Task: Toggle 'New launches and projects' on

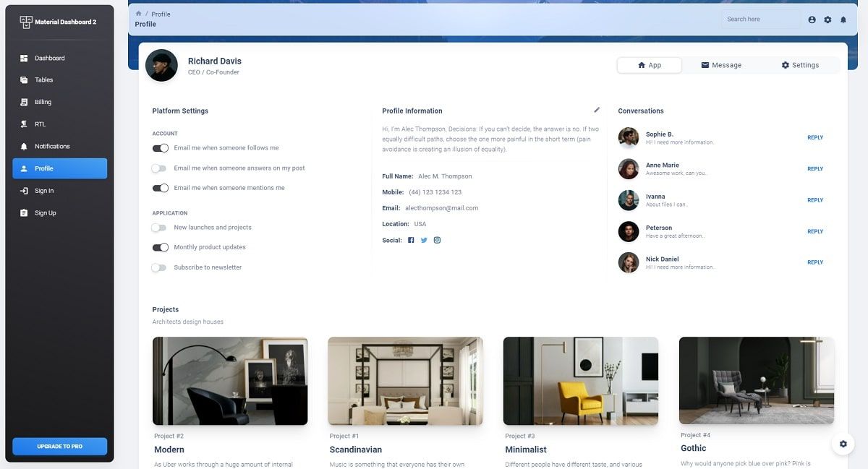Action: (x=160, y=227)
